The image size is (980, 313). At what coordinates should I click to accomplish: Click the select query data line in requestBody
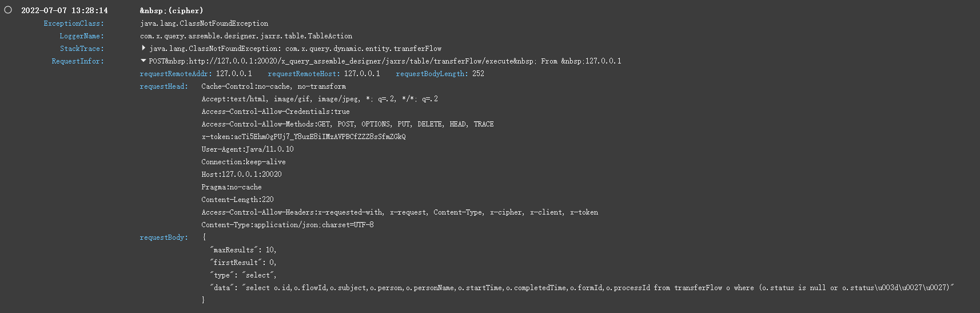[x=582, y=288]
